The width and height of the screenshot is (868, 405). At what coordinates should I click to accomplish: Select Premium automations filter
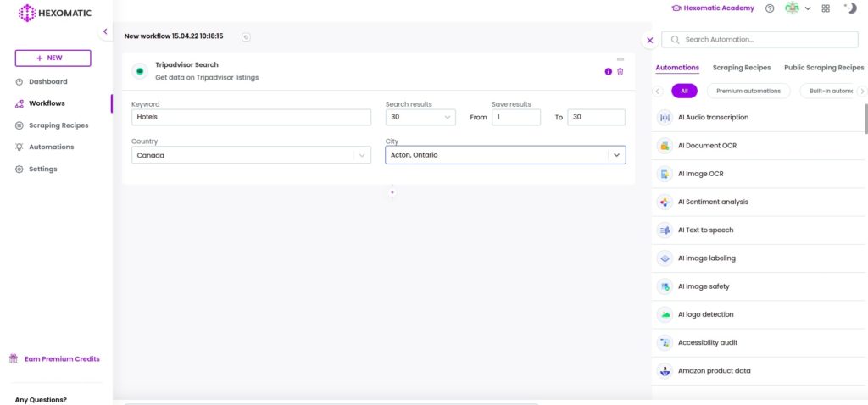(748, 92)
